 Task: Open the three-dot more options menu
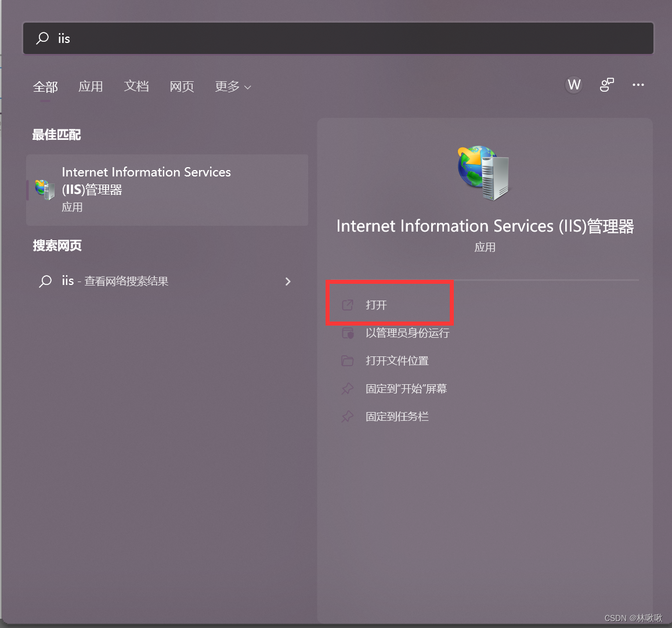coord(638,84)
